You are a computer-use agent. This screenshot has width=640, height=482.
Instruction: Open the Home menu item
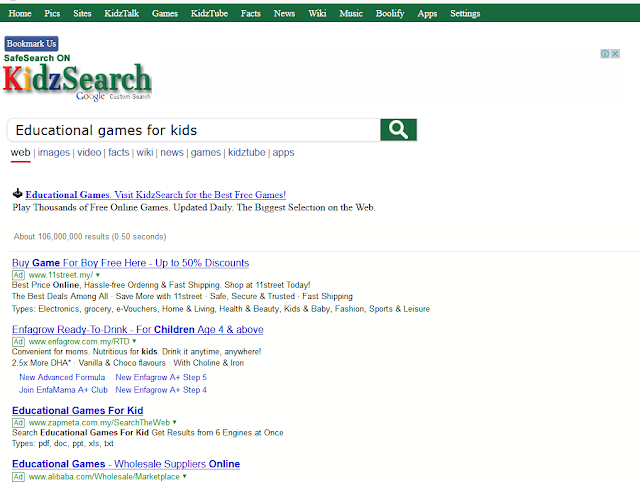click(x=20, y=13)
